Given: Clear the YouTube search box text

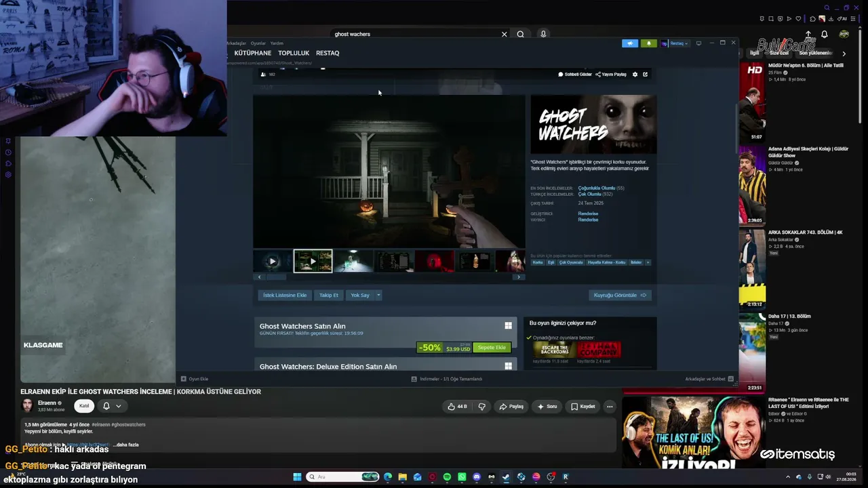Looking at the screenshot, I should (x=504, y=34).
